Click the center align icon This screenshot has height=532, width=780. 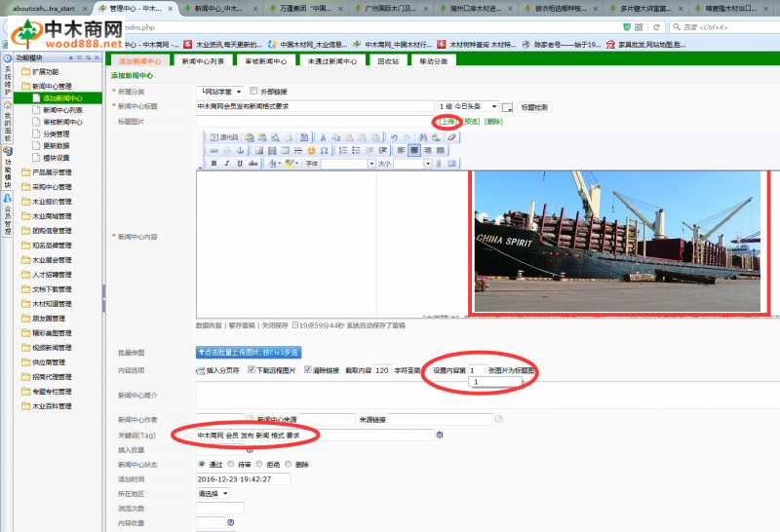(414, 150)
